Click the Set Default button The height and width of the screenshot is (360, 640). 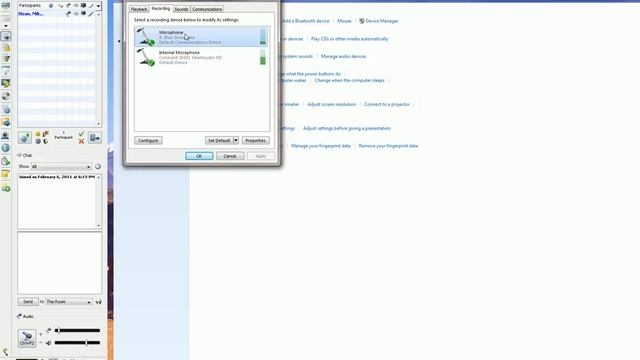(219, 140)
